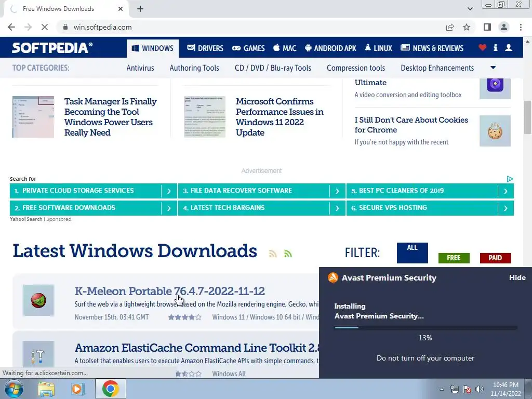Expand more top categories arrow

[x=493, y=68]
